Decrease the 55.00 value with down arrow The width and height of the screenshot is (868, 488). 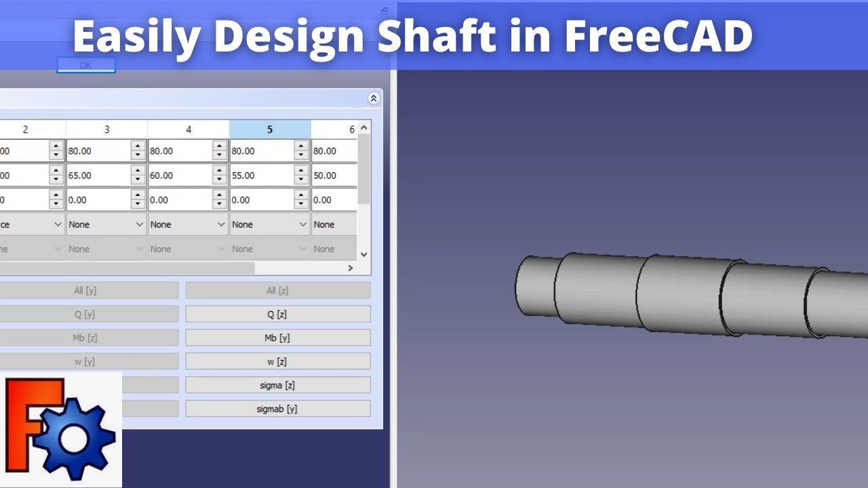coord(301,180)
